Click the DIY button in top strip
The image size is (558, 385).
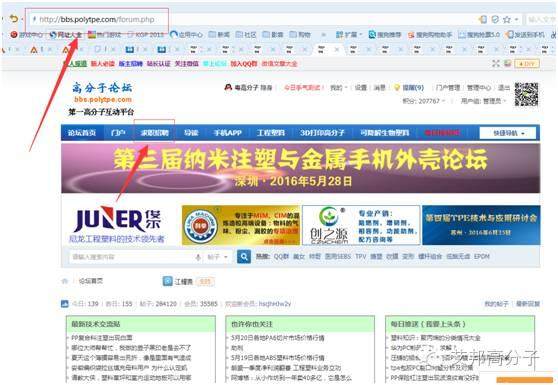pos(527,64)
